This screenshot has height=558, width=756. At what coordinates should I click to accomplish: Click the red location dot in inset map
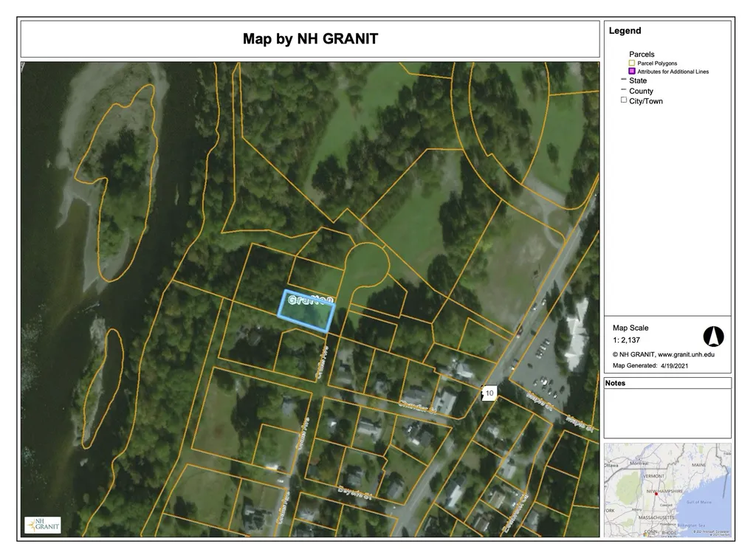pyautogui.click(x=656, y=494)
